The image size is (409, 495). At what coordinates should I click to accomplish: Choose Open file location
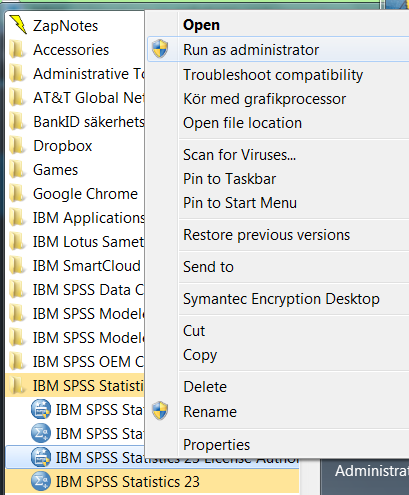[x=242, y=123]
